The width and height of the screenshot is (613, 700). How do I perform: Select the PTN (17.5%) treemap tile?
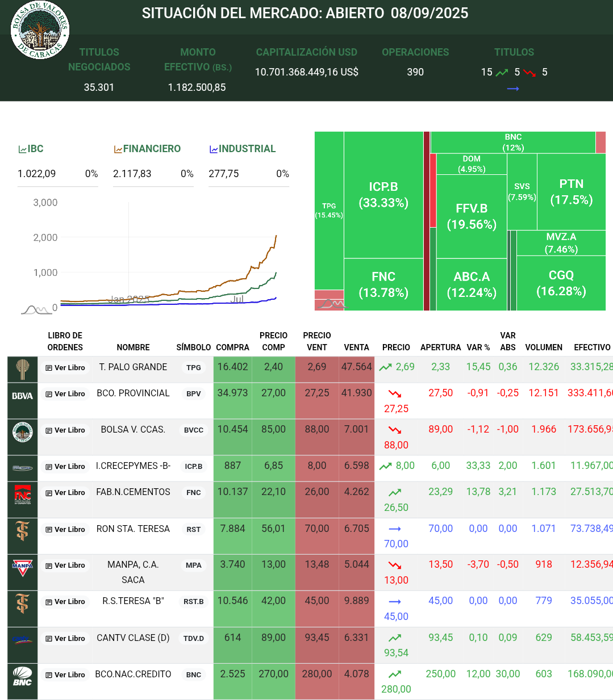pyautogui.click(x=571, y=192)
